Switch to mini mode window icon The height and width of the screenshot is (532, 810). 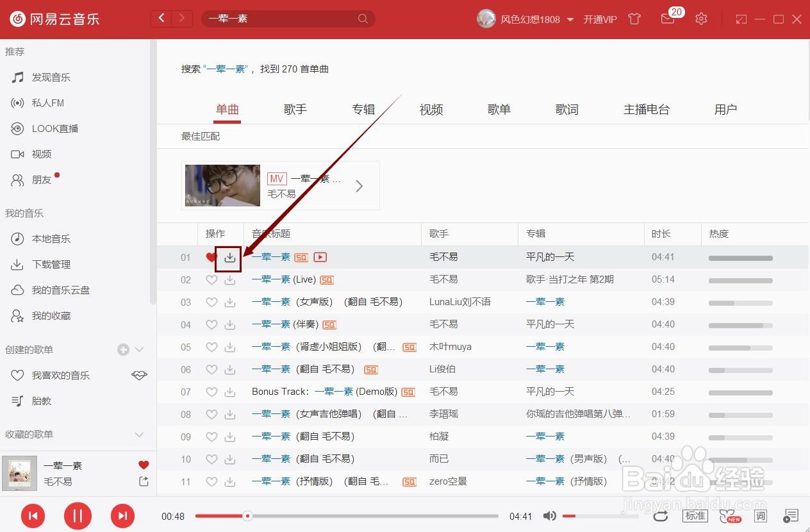741,19
